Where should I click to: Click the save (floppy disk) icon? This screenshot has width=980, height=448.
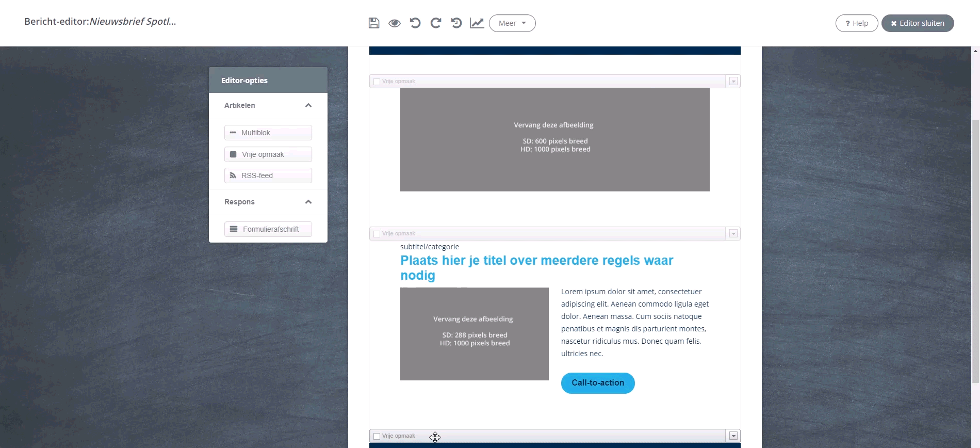374,23
